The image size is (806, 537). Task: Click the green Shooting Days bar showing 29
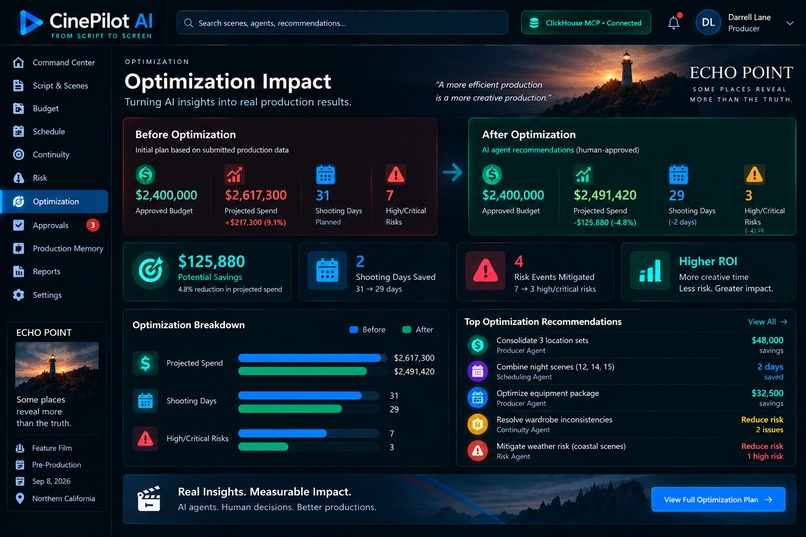[290, 409]
